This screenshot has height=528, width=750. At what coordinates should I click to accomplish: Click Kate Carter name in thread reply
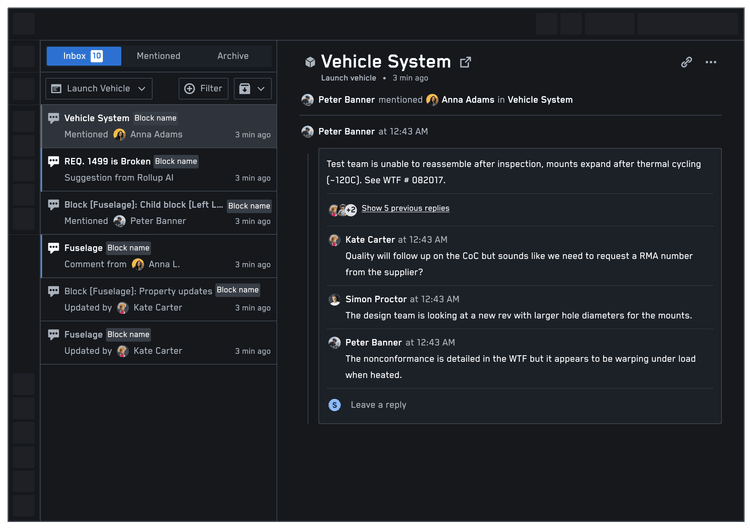(x=370, y=240)
